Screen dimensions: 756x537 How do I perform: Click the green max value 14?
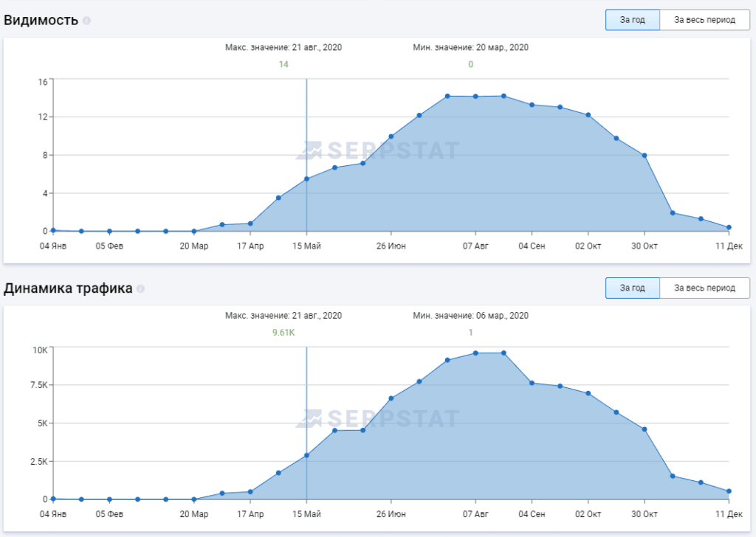[283, 64]
